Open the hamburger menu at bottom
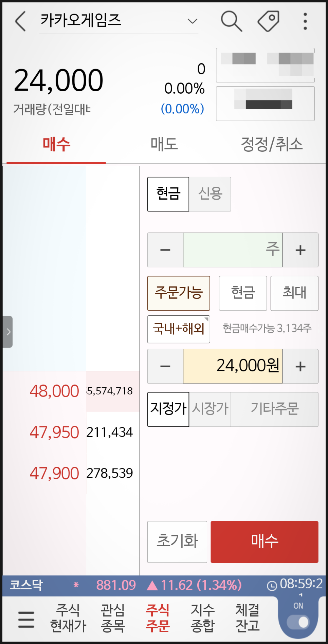The height and width of the screenshot is (644, 328). pos(26,620)
